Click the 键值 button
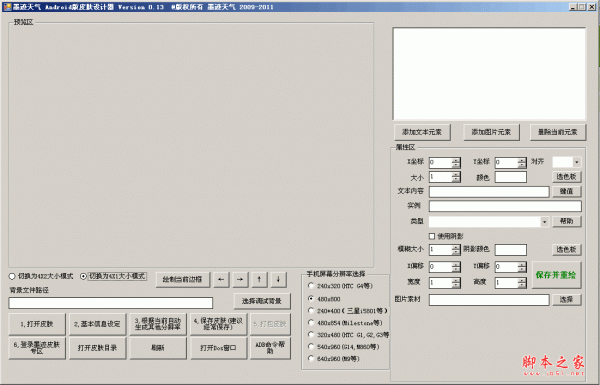Image resolution: width=600 pixels, height=385 pixels. (x=566, y=191)
